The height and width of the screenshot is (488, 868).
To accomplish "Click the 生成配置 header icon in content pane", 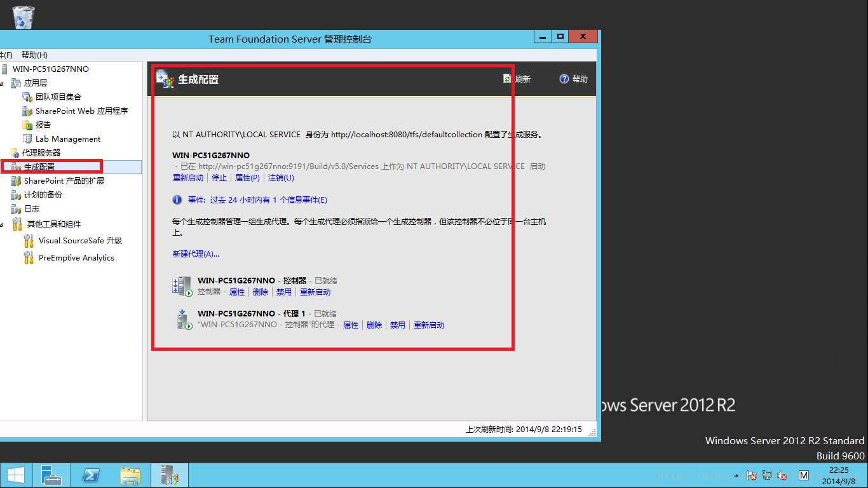I will tap(165, 78).
